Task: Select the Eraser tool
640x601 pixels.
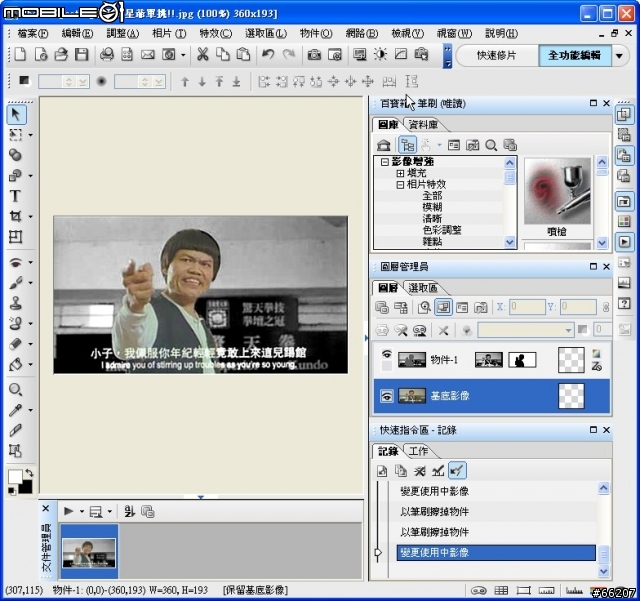Action: coord(15,344)
